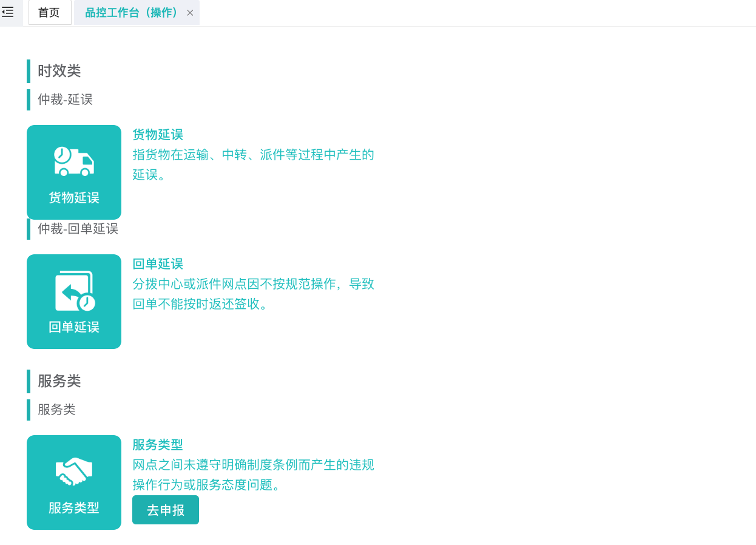
Task: Click the 仲裁-回单延误 subsection label
Action: coord(78,229)
